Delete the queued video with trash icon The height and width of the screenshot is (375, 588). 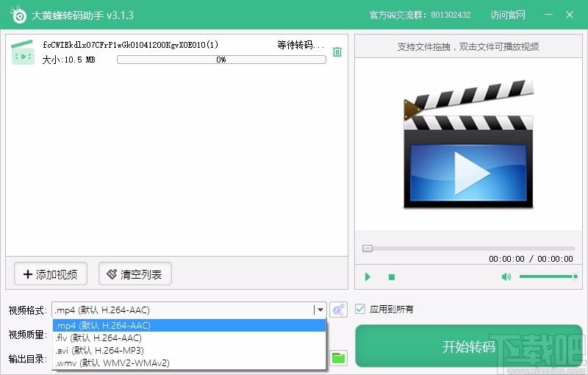click(337, 51)
